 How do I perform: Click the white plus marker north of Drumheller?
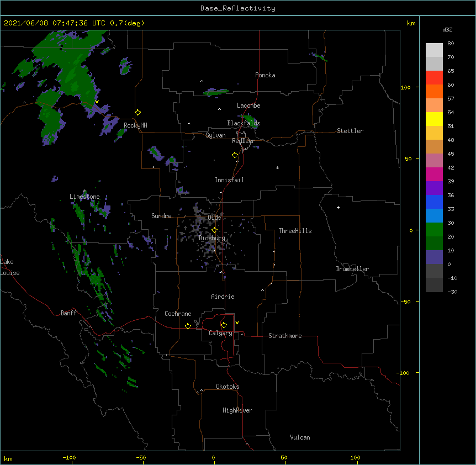[338, 207]
